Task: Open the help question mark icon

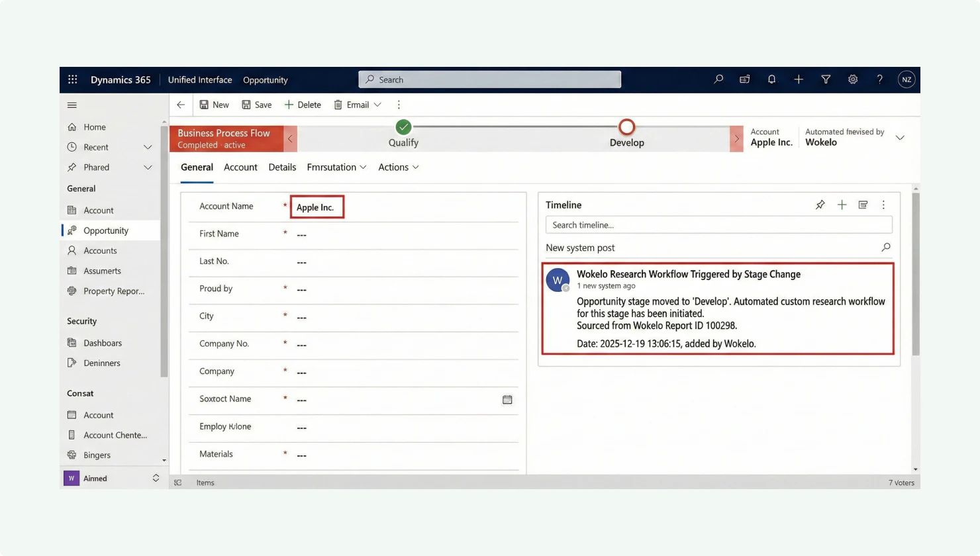Action: click(880, 79)
